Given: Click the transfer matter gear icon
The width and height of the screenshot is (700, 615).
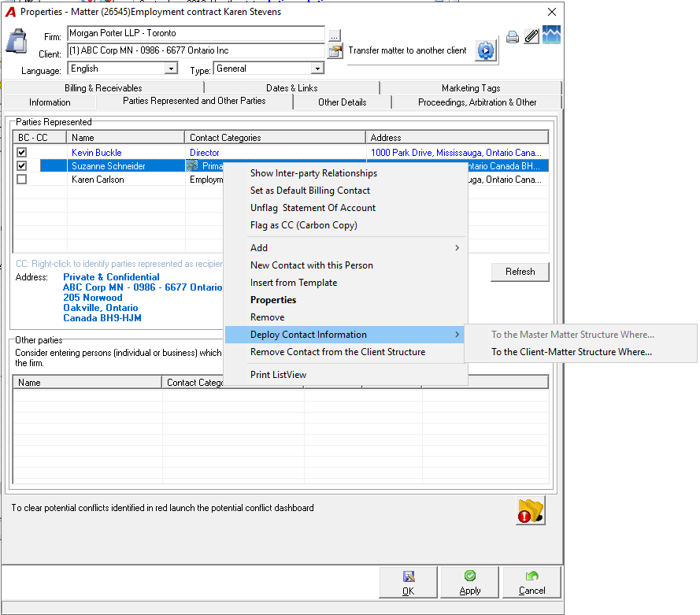Looking at the screenshot, I should 486,50.
